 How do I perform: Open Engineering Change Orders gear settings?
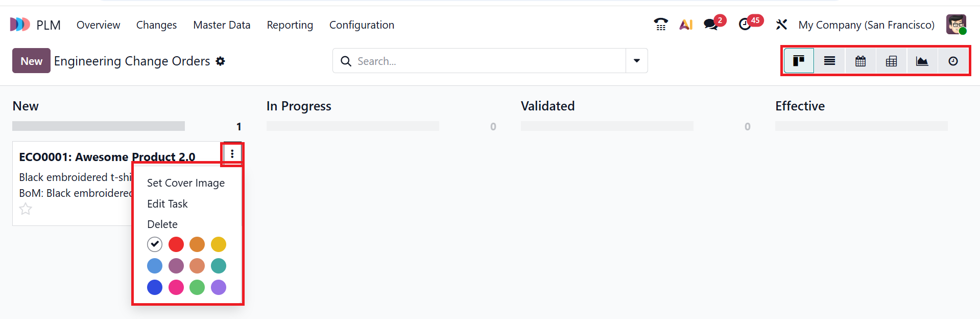(220, 61)
